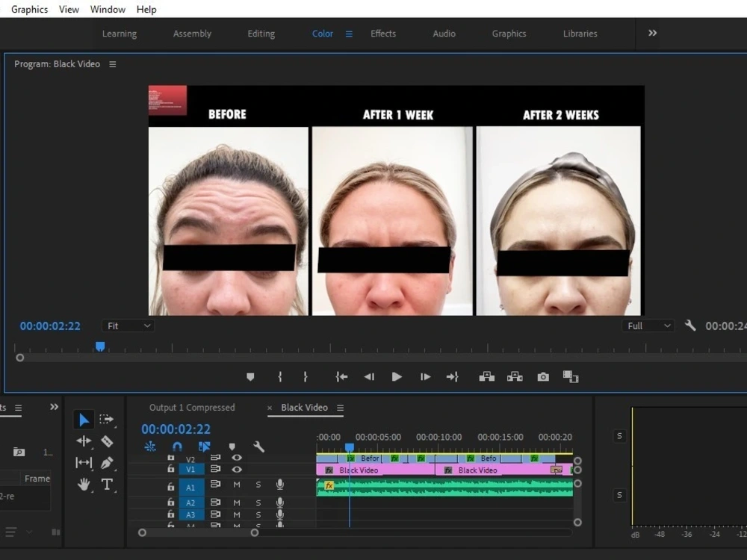Click the Mark Out button
Viewport: 747px width, 560px height.
click(306, 377)
